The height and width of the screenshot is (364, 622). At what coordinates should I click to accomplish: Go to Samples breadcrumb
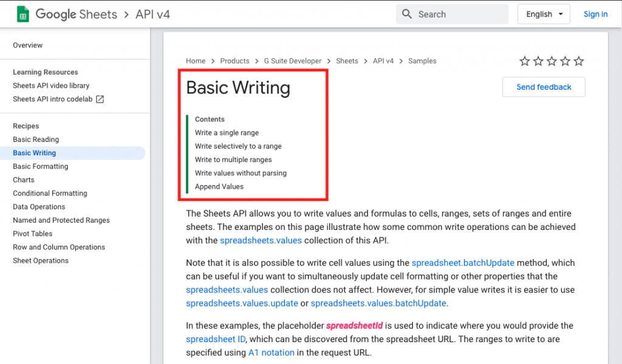pyautogui.click(x=422, y=61)
